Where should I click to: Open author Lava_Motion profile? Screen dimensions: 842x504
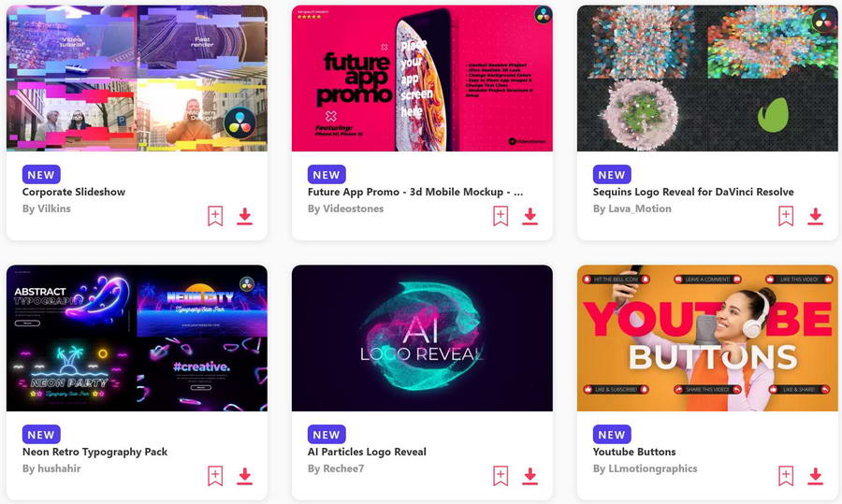click(x=632, y=209)
